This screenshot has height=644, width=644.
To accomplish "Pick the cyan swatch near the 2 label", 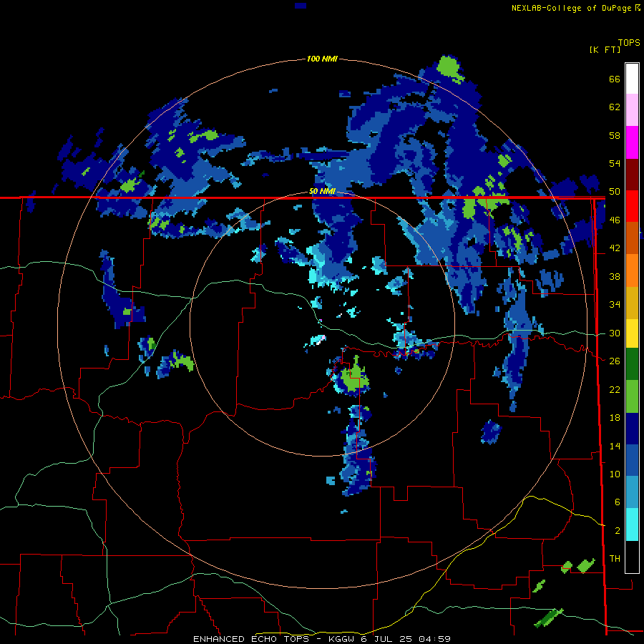I will point(632,525).
